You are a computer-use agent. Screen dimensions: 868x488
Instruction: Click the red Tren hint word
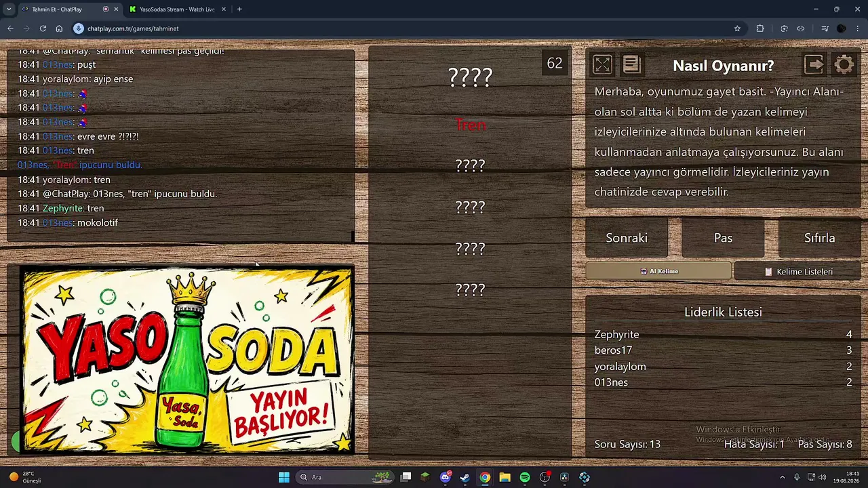click(x=470, y=125)
